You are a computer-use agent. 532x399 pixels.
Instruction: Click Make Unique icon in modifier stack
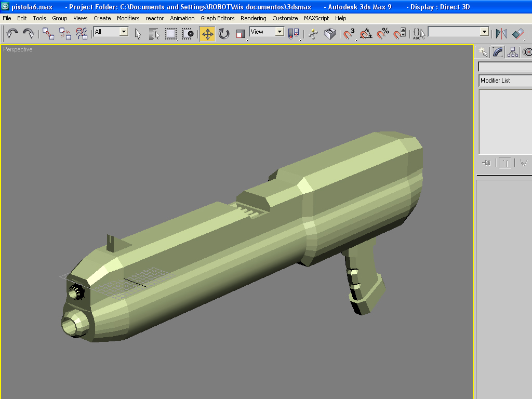[524, 163]
